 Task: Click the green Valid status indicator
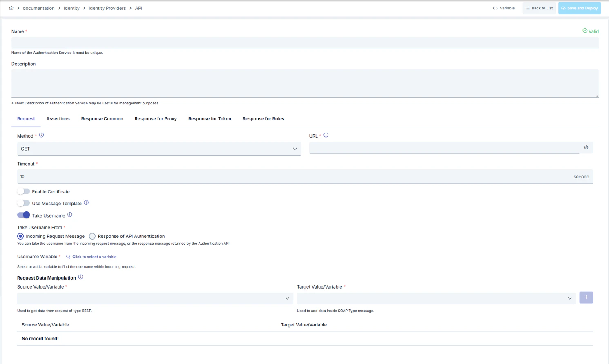[590, 31]
